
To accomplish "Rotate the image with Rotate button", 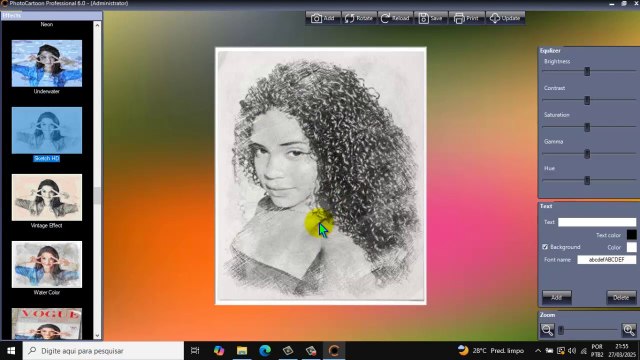I will (x=358, y=18).
